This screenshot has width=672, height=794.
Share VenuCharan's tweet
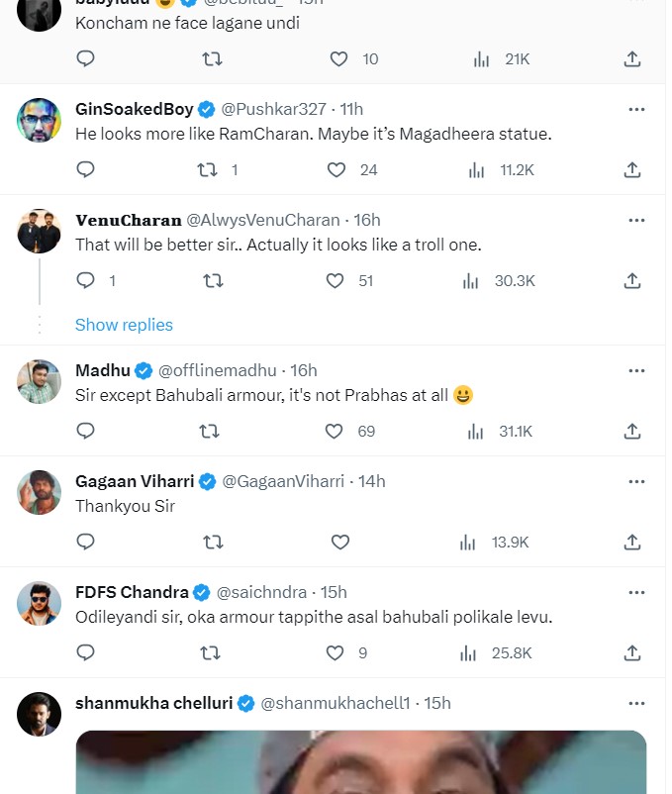pos(632,281)
